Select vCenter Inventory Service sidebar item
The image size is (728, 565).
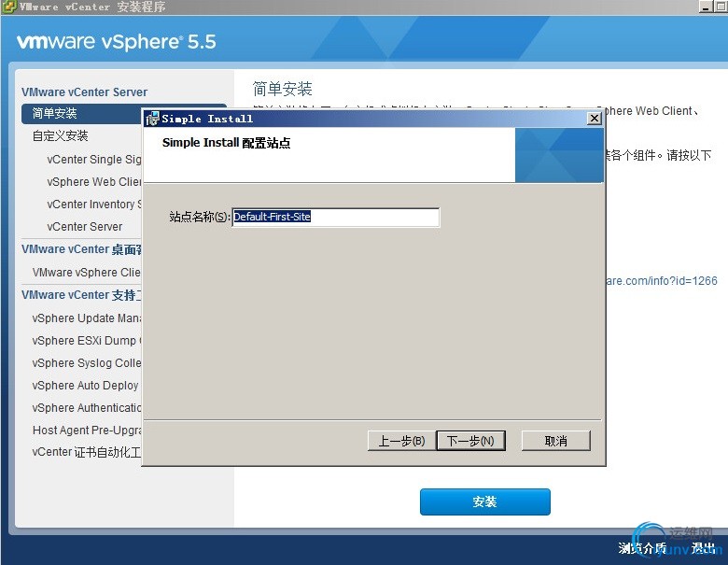point(93,205)
